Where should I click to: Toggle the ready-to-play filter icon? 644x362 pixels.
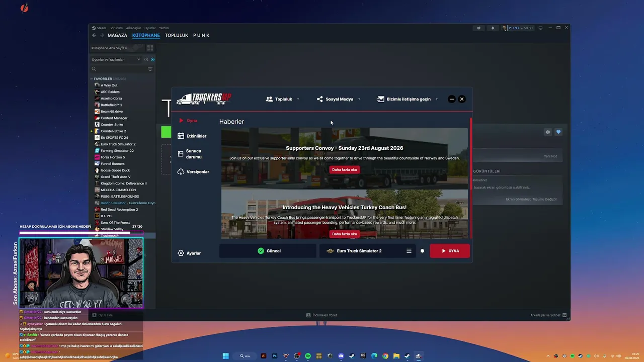pyautogui.click(x=152, y=60)
